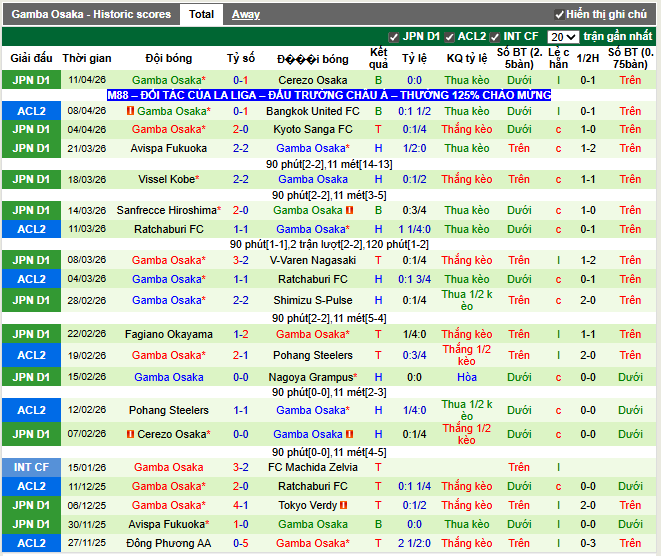The image size is (661, 556).
Task: Click the JPN D1 badge for the Vissel Kobe match
Action: [31, 180]
